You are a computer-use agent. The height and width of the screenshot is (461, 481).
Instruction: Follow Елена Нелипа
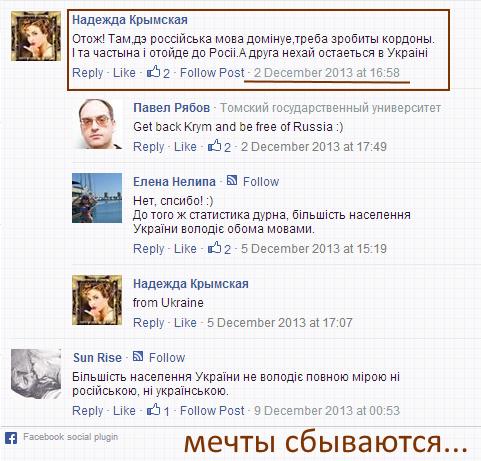pyautogui.click(x=261, y=182)
